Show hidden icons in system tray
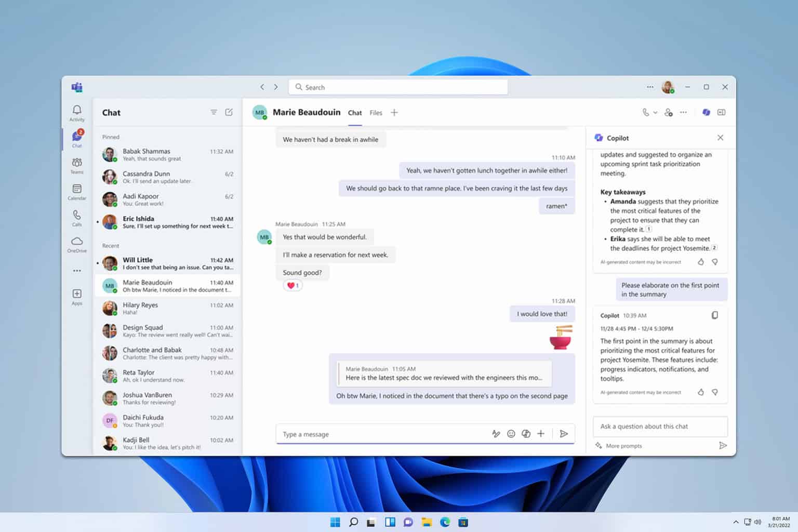 [736, 522]
